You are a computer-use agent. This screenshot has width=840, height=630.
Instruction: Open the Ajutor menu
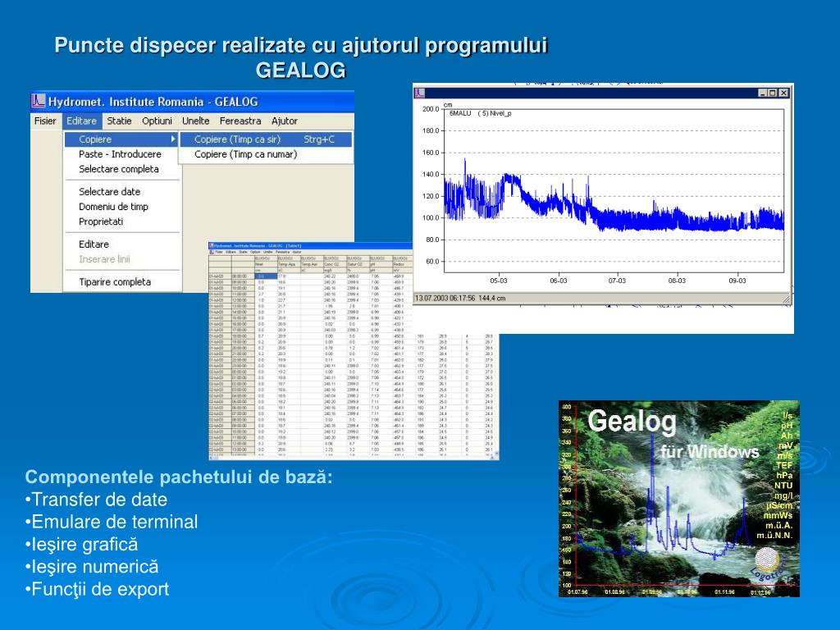pos(285,121)
